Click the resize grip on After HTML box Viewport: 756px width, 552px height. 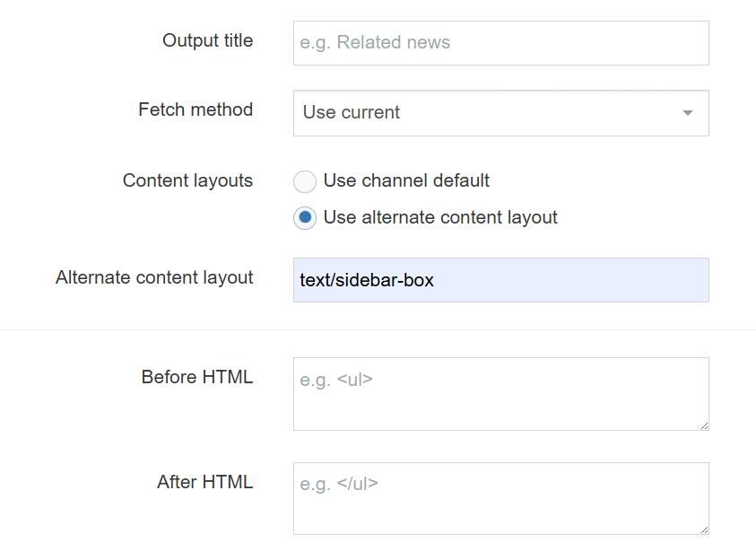[705, 531]
